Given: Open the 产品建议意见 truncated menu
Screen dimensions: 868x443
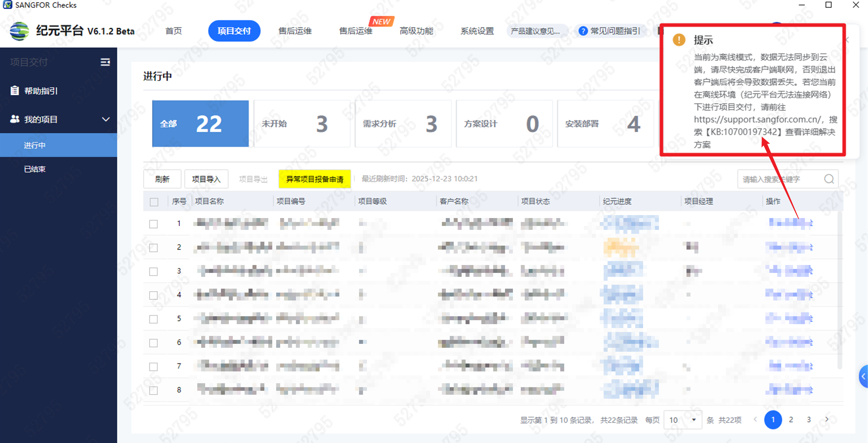Looking at the screenshot, I should 535,31.
